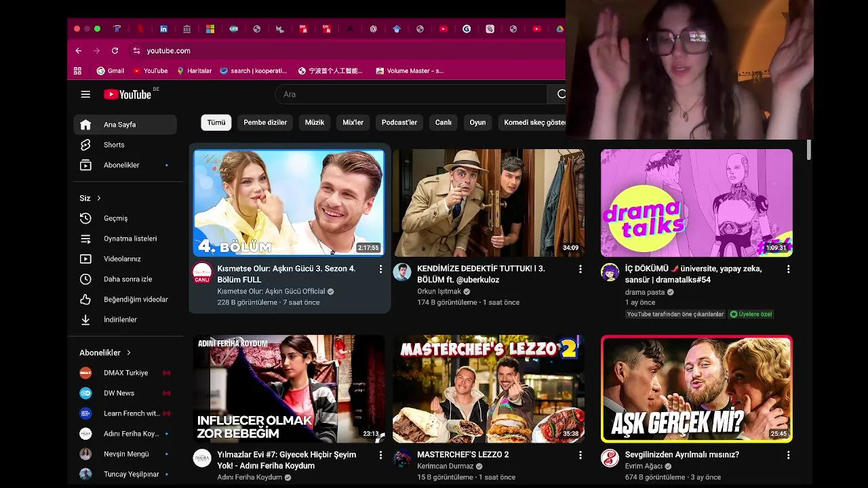
Task: Switch to the LinkedIn browser tab
Action: (163, 29)
